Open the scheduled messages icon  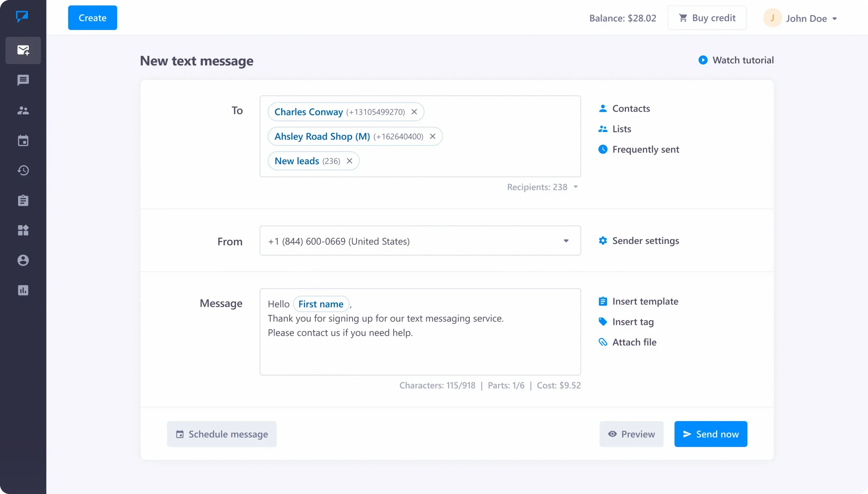point(23,140)
